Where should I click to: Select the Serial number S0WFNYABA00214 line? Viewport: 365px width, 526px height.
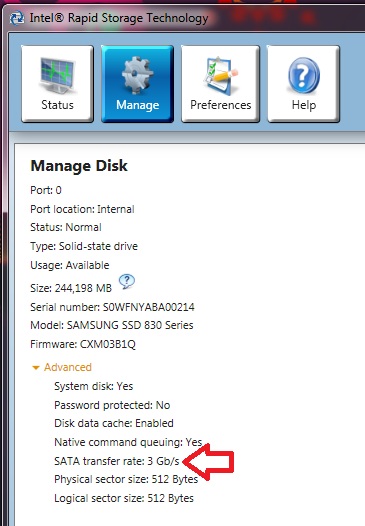tap(112, 307)
